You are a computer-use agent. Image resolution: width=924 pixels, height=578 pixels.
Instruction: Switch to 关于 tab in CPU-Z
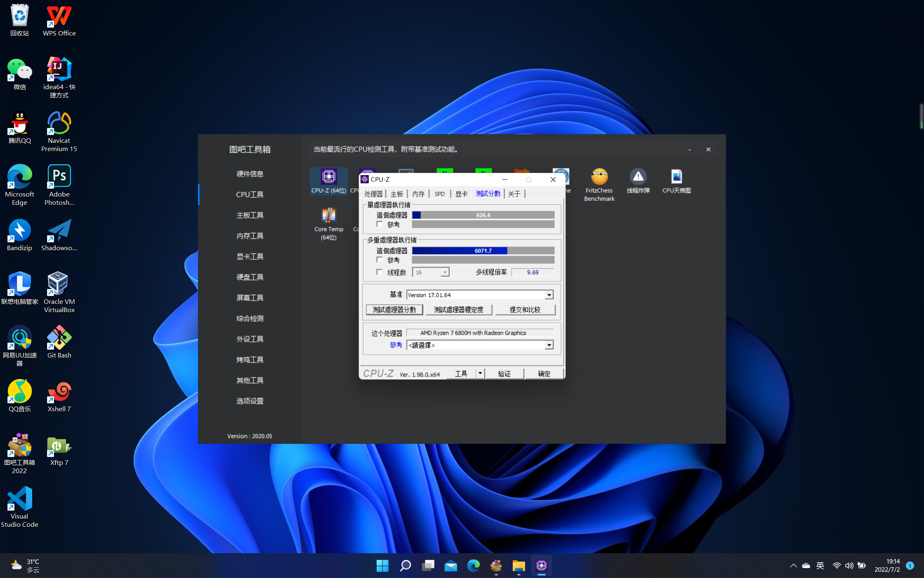(514, 194)
